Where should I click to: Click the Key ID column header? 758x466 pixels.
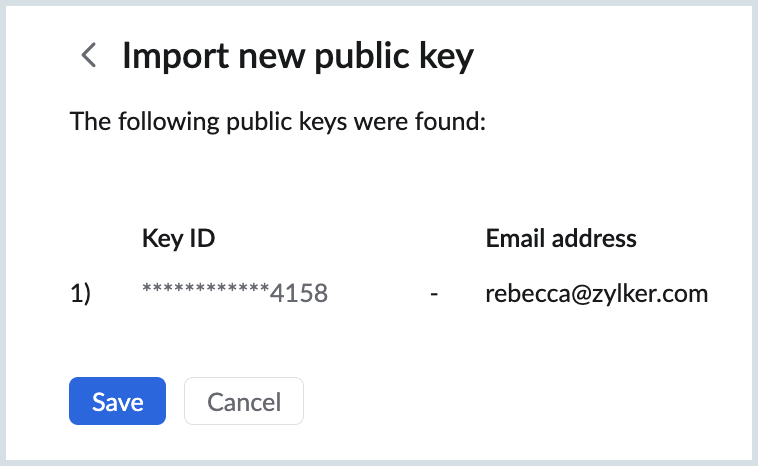pyautogui.click(x=179, y=239)
